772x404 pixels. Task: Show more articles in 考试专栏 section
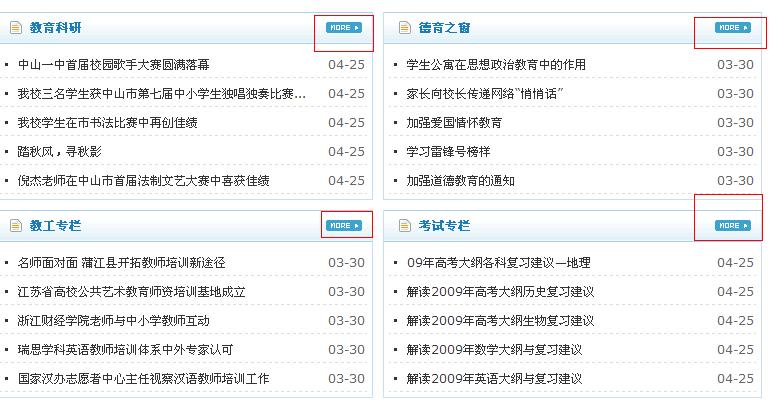pyautogui.click(x=733, y=225)
